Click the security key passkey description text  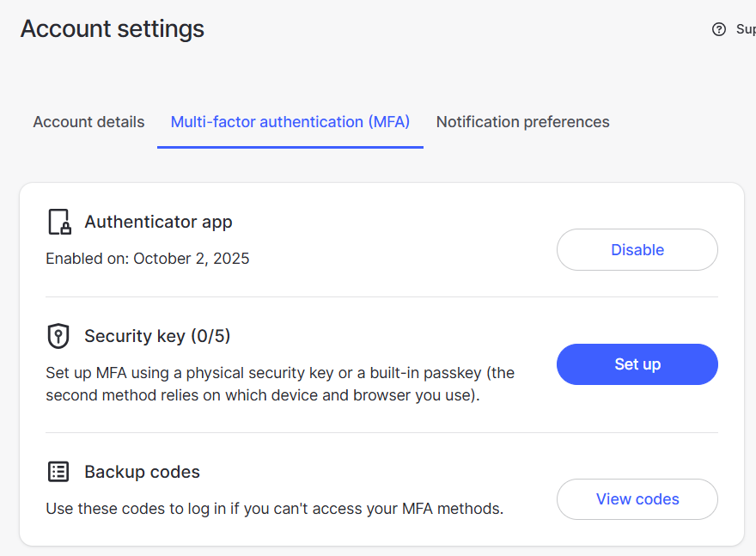click(x=280, y=384)
